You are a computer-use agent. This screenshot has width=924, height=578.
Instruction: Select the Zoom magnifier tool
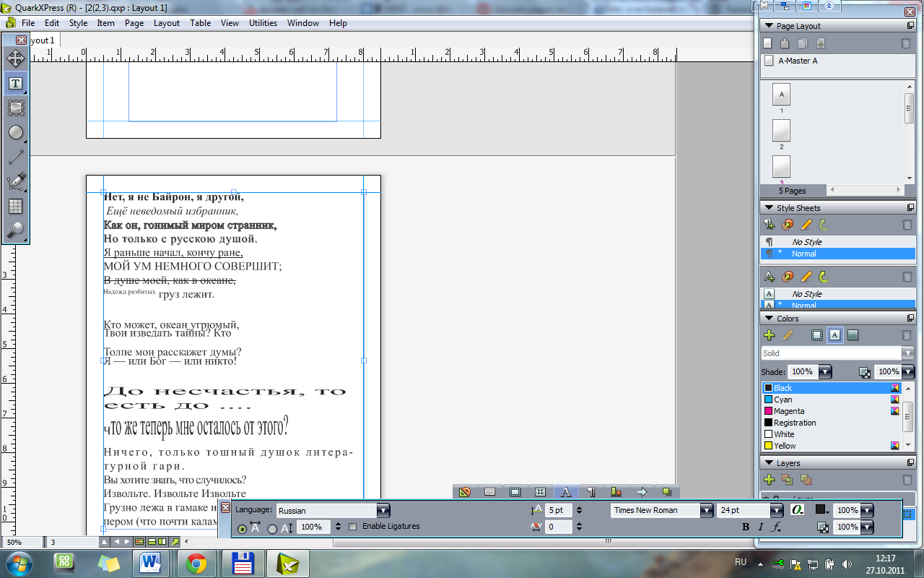[x=15, y=230]
